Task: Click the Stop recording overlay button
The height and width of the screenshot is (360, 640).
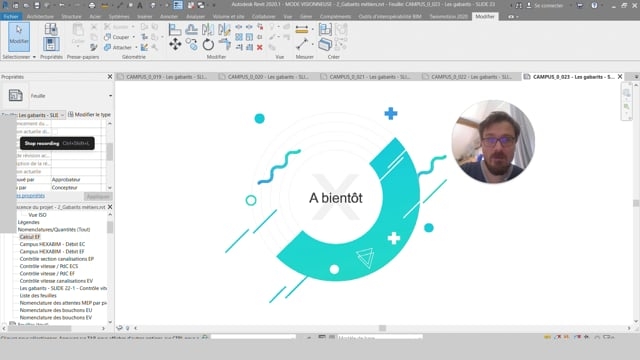Action: [57, 143]
